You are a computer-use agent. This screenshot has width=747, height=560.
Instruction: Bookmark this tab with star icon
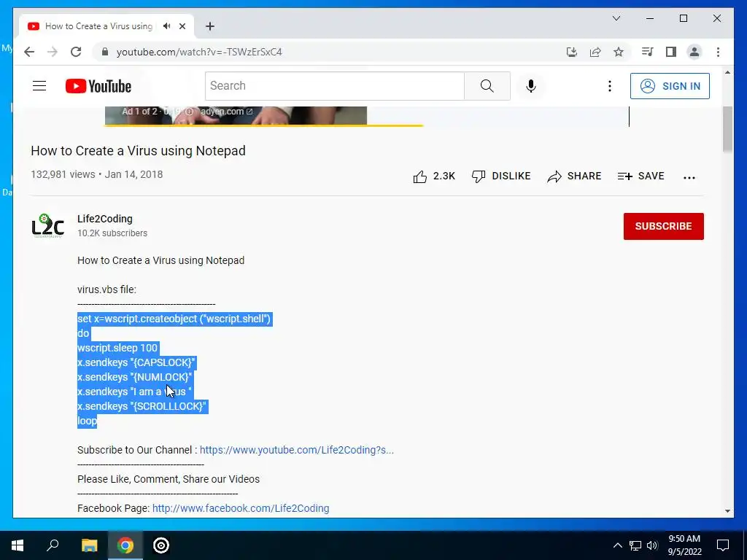click(619, 52)
